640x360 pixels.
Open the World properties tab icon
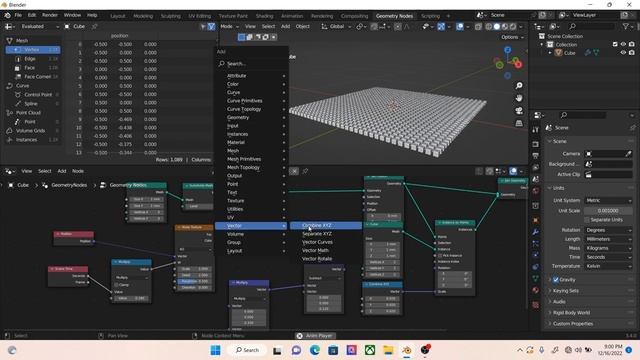536,191
